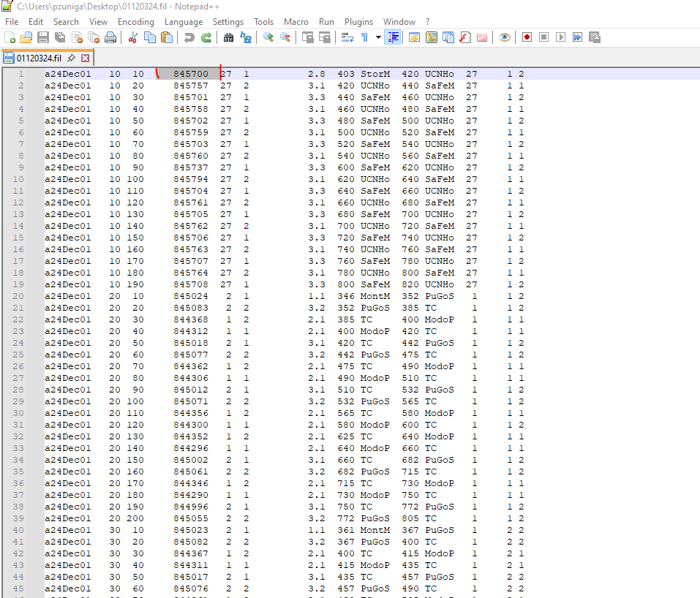Image resolution: width=700 pixels, height=598 pixels.
Task: Open a file using the folder icon
Action: coord(26,37)
